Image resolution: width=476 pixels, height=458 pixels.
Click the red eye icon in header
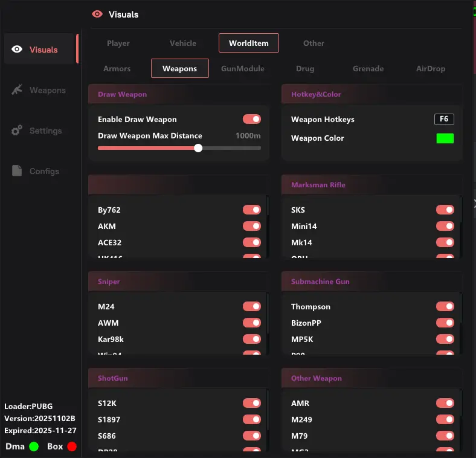(x=97, y=14)
